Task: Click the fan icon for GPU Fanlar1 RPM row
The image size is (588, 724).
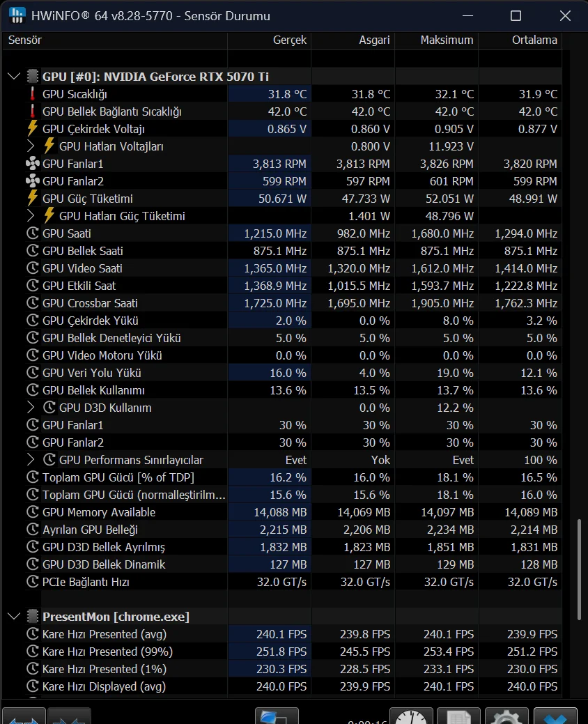Action: tap(32, 164)
